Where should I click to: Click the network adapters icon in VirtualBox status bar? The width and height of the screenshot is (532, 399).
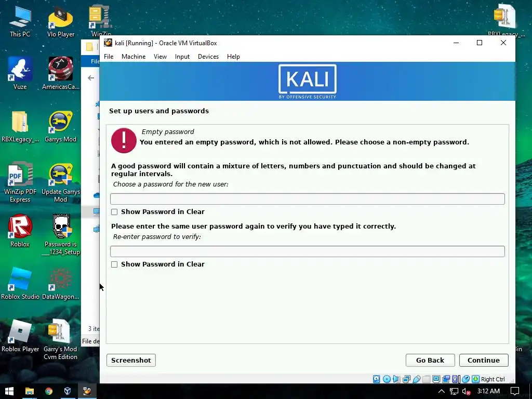(x=406, y=379)
